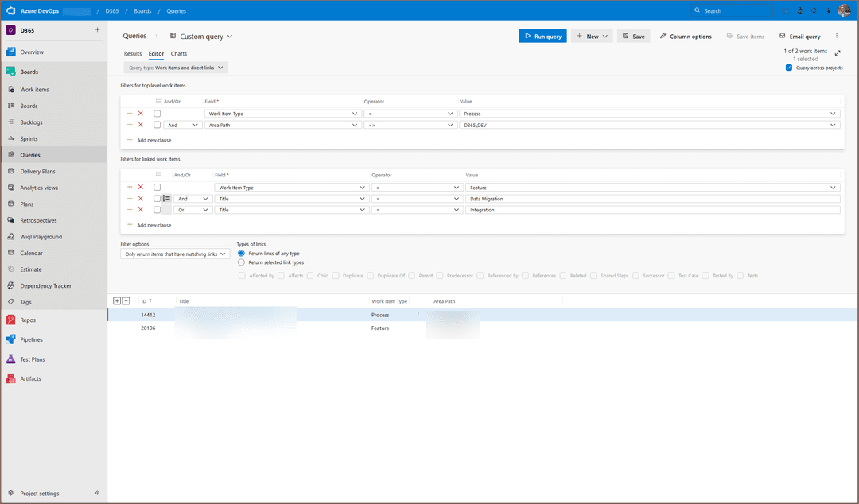859x504 pixels.
Task: Open Column options
Action: pos(686,36)
